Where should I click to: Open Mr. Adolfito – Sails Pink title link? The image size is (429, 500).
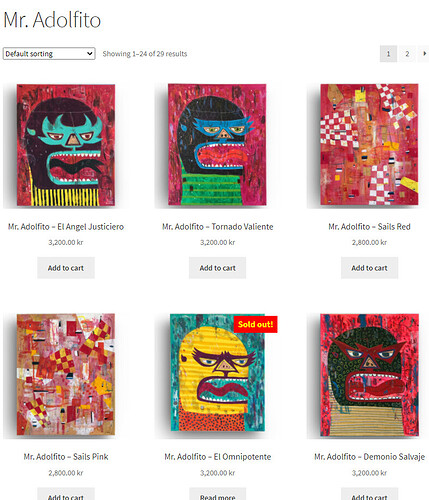(x=66, y=457)
